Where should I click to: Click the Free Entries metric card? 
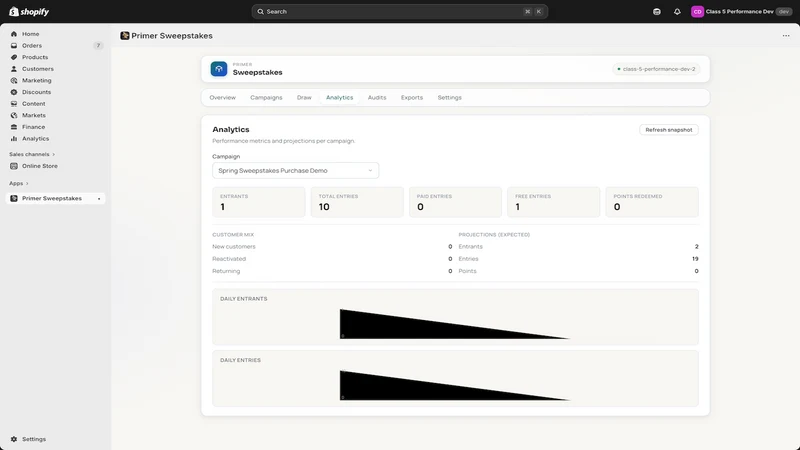click(554, 202)
